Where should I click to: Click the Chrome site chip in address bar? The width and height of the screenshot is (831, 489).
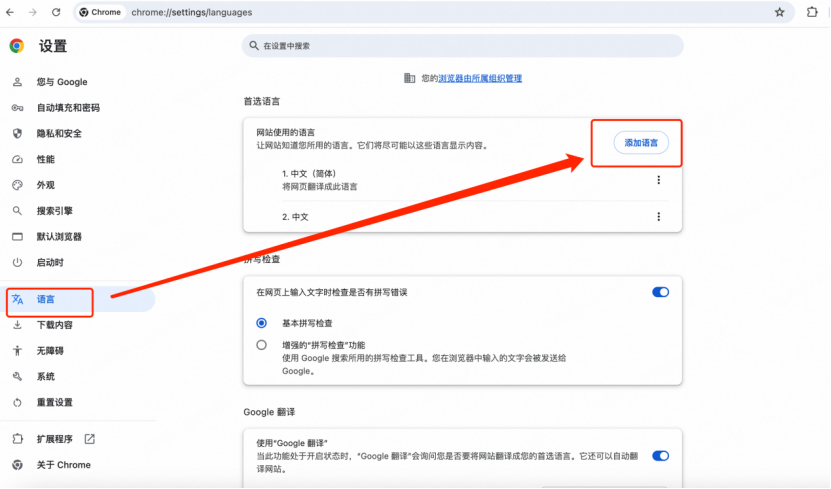coord(100,12)
